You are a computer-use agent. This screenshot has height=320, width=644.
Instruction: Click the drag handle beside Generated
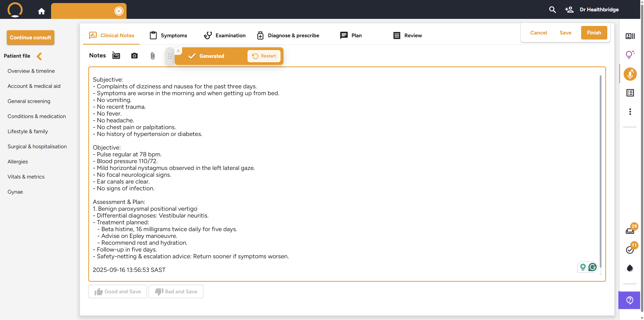click(170, 56)
